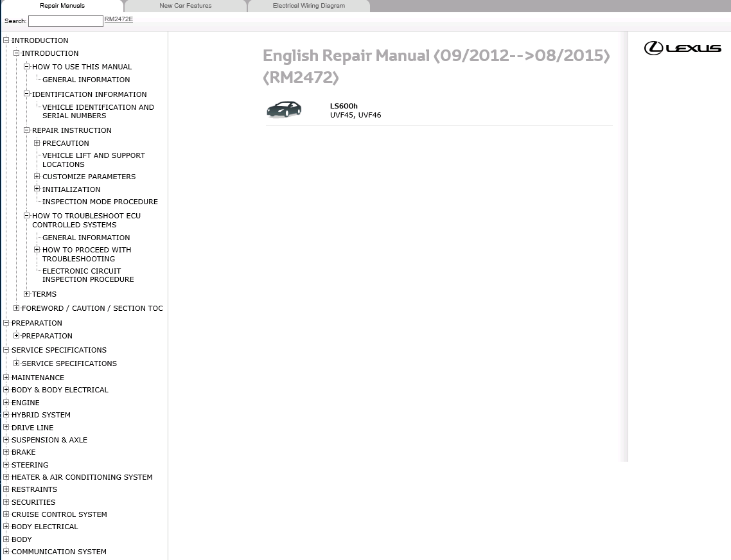Expand the RESTRAINTS section
The width and height of the screenshot is (731, 560).
[6, 489]
